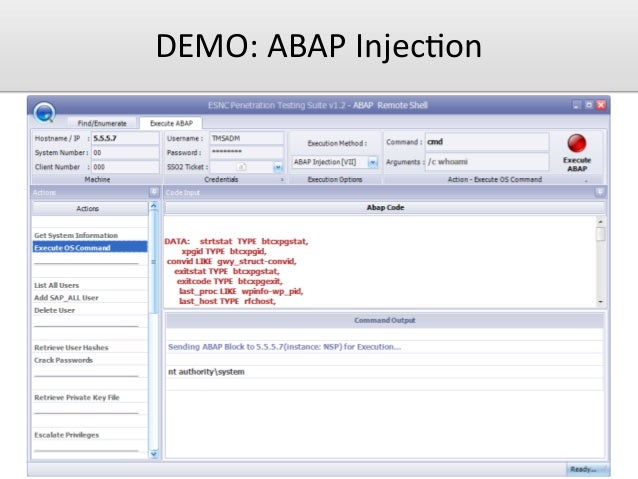Click the Command field containing cmd
Screen dimensions: 638x479
click(487, 142)
